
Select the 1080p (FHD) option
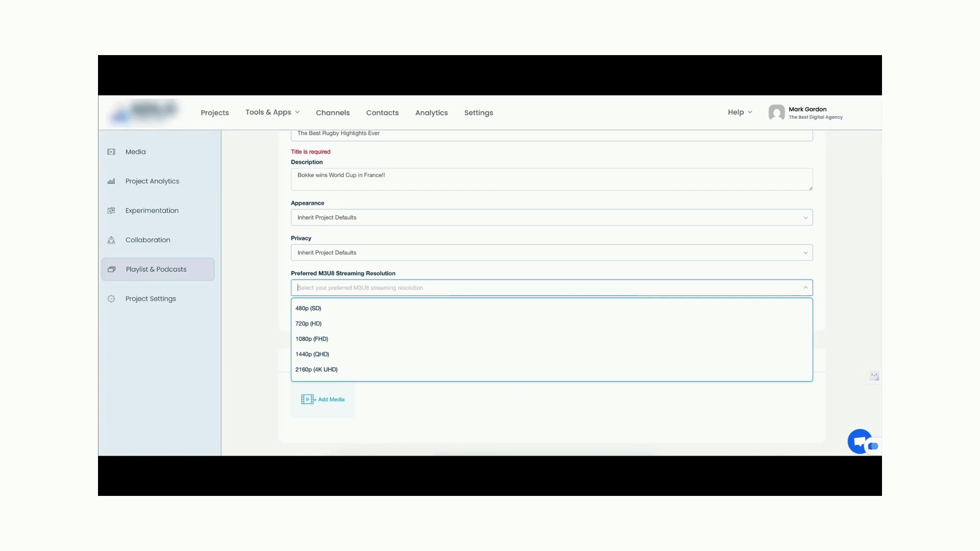click(312, 339)
